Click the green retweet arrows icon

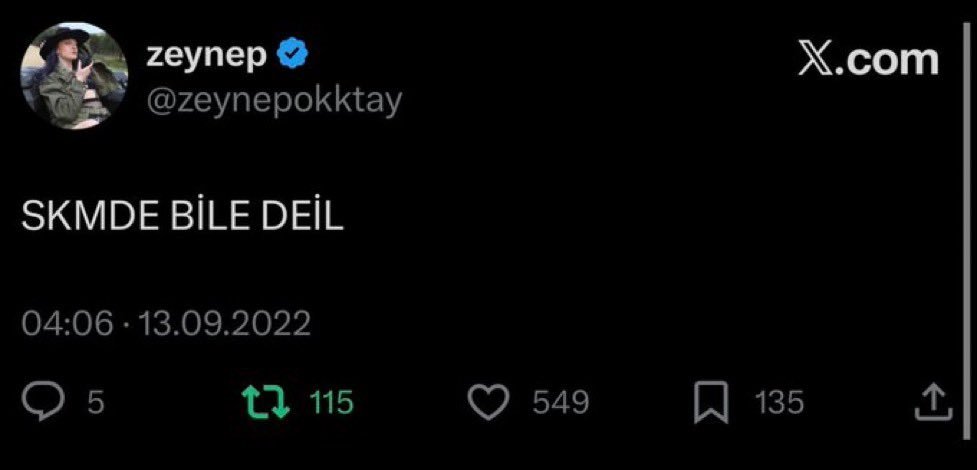pyautogui.click(x=265, y=402)
